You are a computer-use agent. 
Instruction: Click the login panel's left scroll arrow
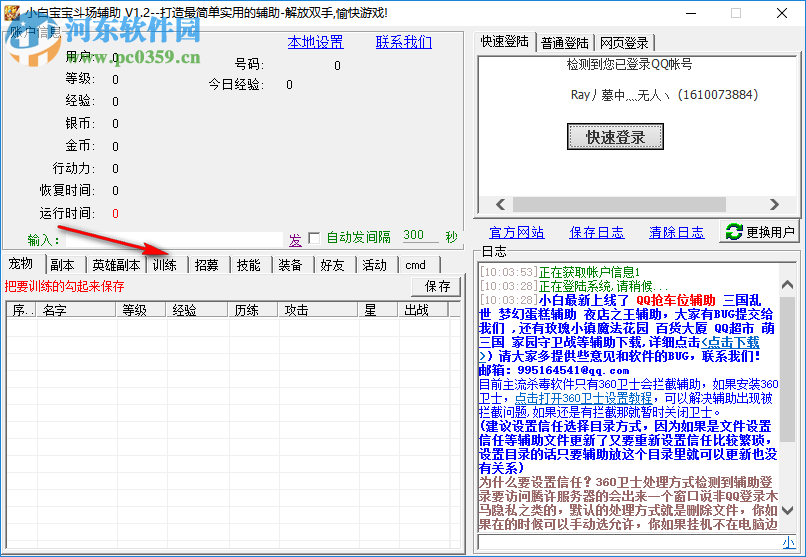point(500,205)
